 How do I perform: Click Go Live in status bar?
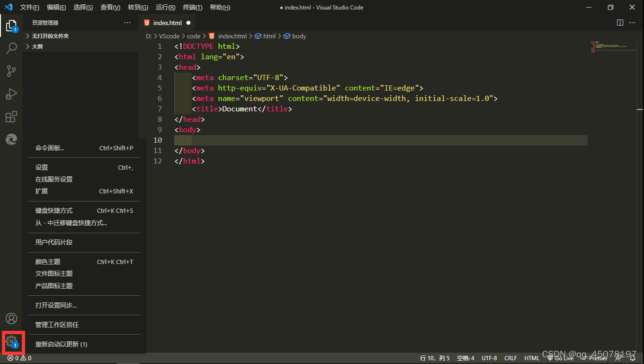coord(561,358)
